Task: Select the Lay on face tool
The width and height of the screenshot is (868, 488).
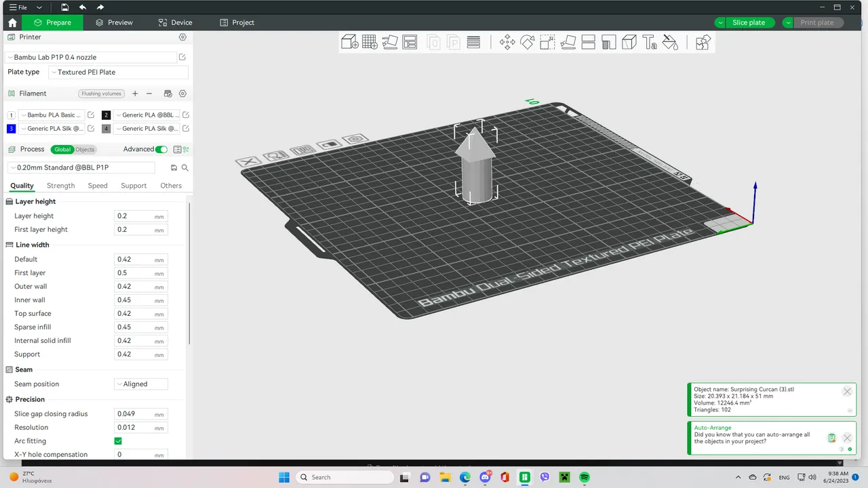Action: coord(568,43)
